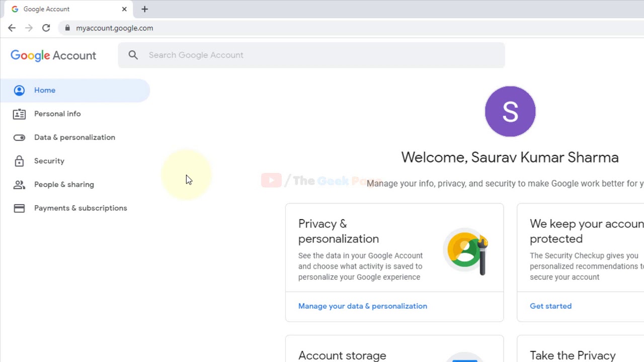Image resolution: width=644 pixels, height=362 pixels.
Task: Reload the page with the refresh icon
Action: point(46,28)
